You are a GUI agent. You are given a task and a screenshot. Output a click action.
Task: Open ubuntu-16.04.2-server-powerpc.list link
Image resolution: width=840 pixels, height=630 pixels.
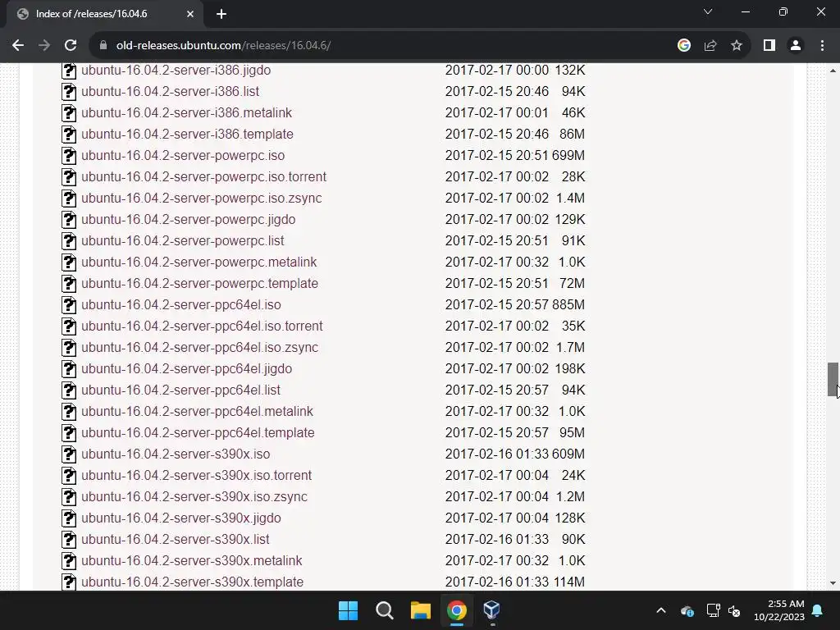(x=183, y=240)
